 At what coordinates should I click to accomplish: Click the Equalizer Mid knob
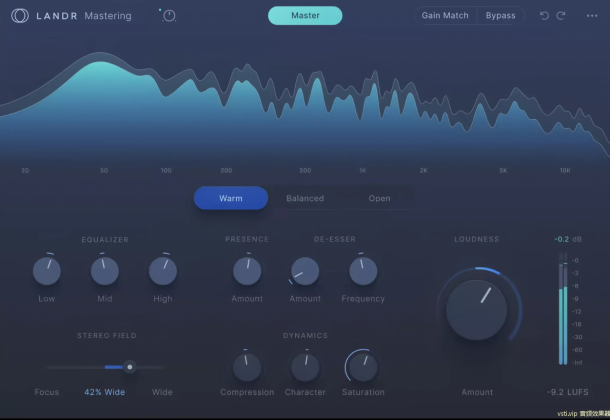point(105,271)
